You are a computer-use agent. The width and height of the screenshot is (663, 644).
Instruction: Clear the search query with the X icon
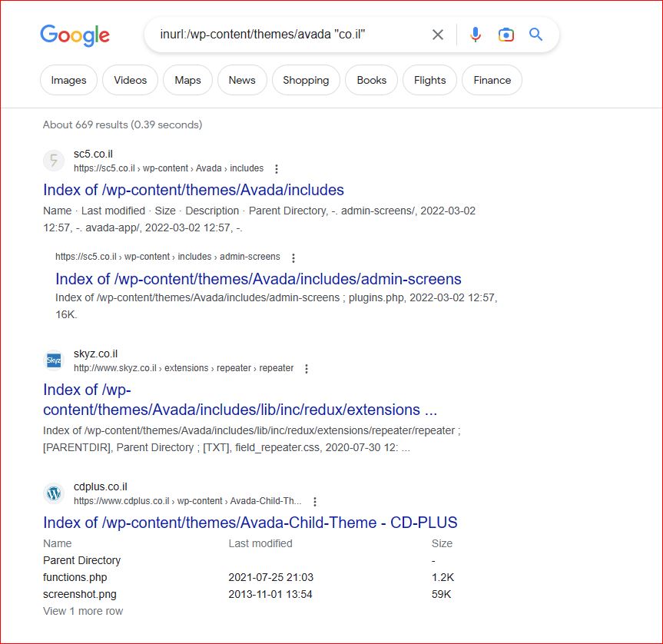[x=438, y=35]
